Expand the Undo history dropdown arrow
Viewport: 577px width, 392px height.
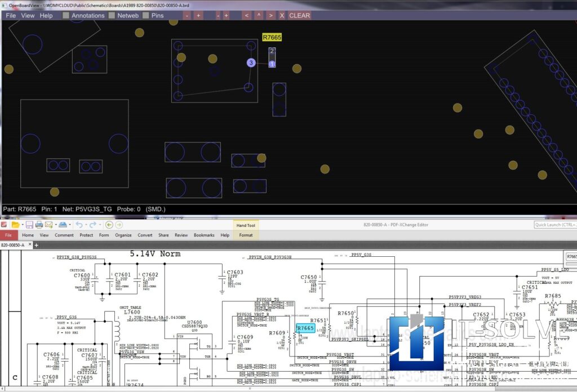click(86, 225)
